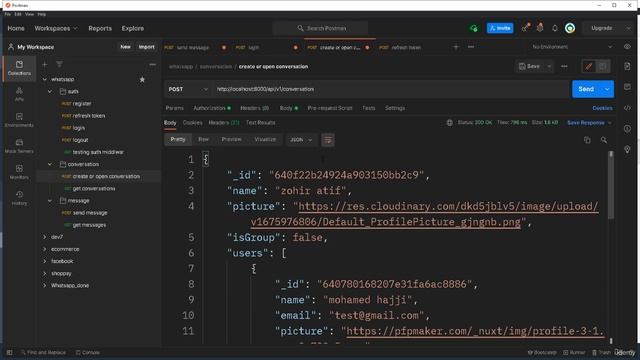Image resolution: width=640 pixels, height=360 pixels.
Task: Click the pencil edit icon beside Save
Action: [x=589, y=66]
